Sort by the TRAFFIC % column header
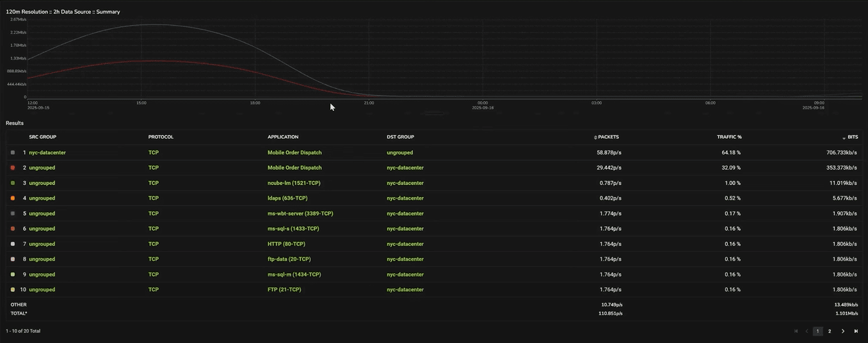Viewport: 868px width, 343px height. [729, 137]
